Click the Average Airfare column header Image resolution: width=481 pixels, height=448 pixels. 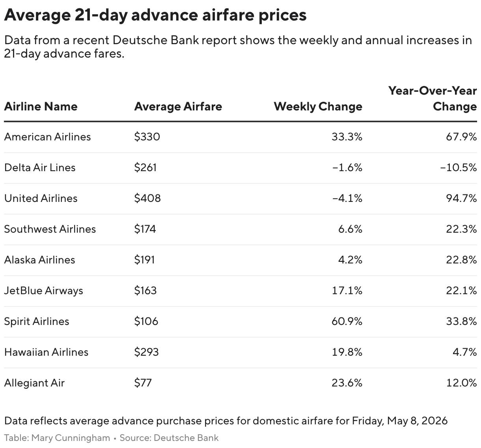(x=178, y=106)
